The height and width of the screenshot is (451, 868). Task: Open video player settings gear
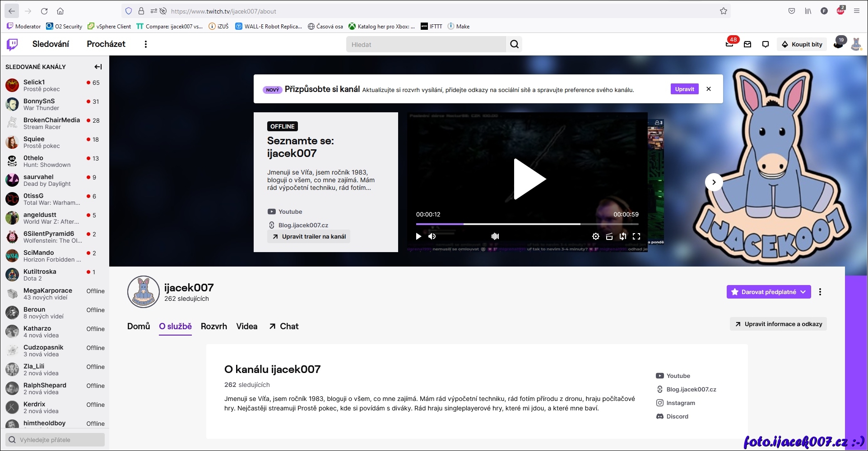click(x=596, y=236)
